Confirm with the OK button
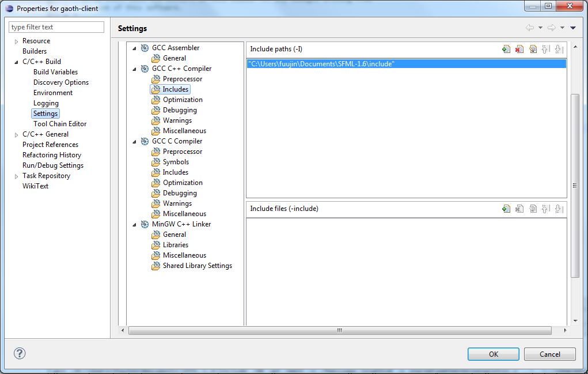Image resolution: width=588 pixels, height=374 pixels. pos(494,354)
